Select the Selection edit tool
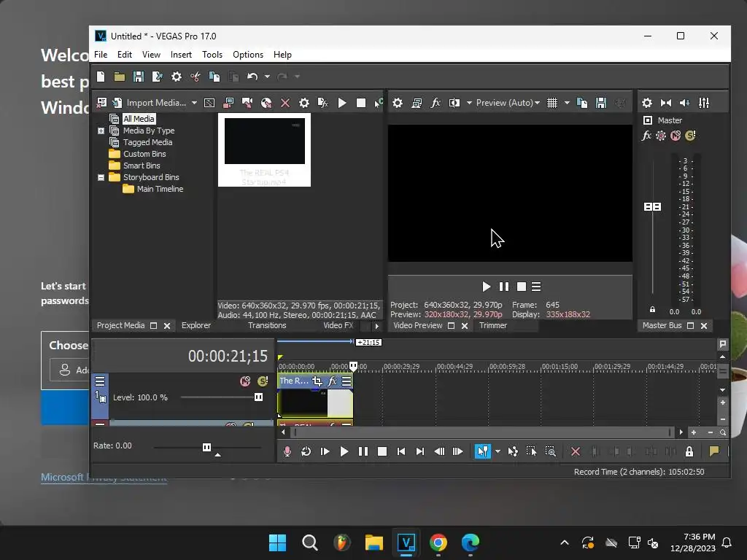 pyautogui.click(x=531, y=451)
